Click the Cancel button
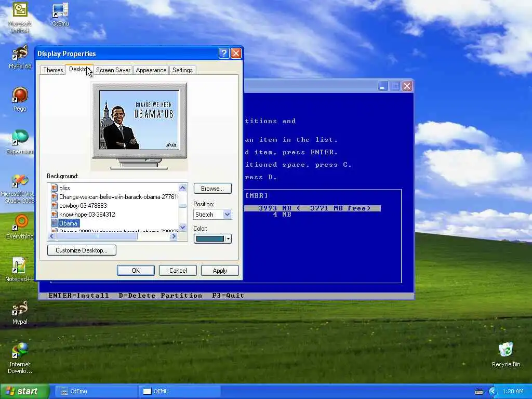The image size is (532, 399). pyautogui.click(x=178, y=270)
